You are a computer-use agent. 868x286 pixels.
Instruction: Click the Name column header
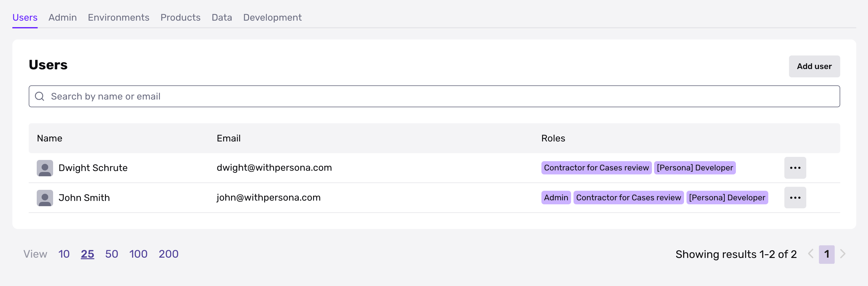click(x=49, y=138)
